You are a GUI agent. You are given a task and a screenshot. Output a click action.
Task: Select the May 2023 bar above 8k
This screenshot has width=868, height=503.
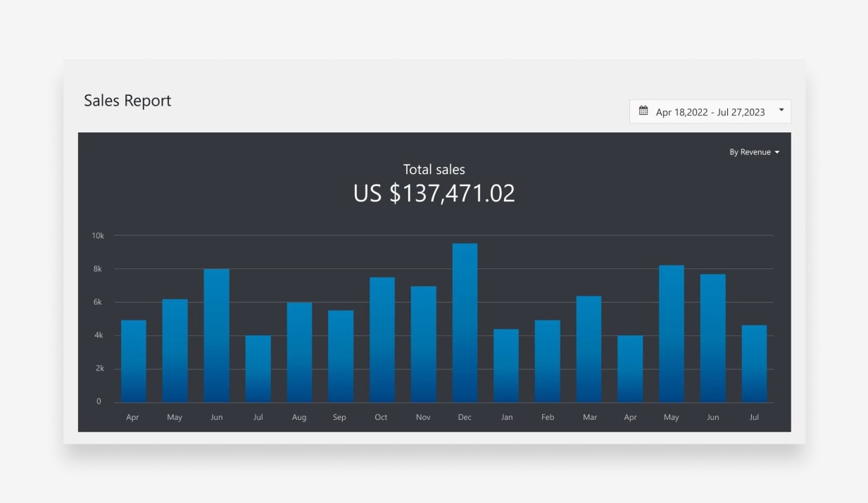(x=672, y=333)
